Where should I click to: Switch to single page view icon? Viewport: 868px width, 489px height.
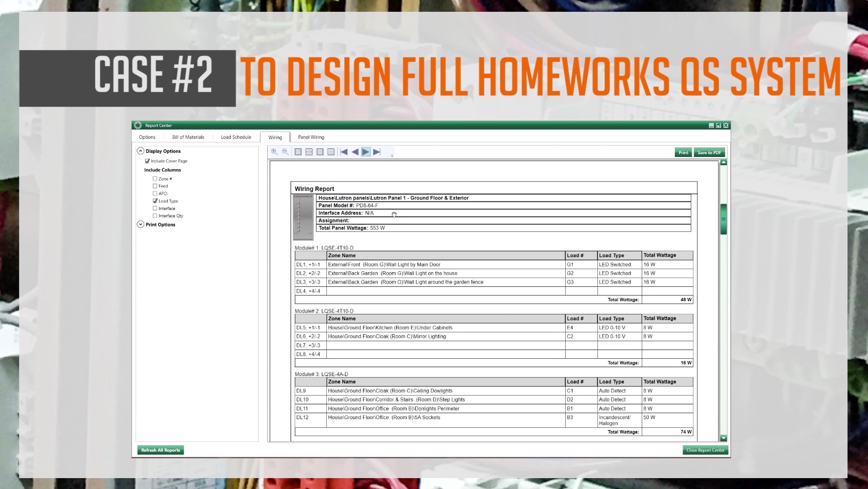pyautogui.click(x=320, y=152)
